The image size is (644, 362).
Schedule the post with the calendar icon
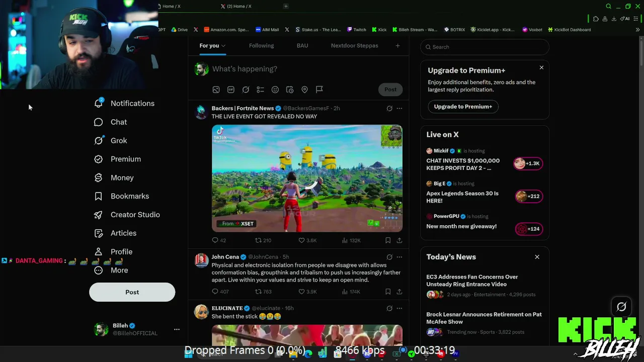(x=290, y=89)
